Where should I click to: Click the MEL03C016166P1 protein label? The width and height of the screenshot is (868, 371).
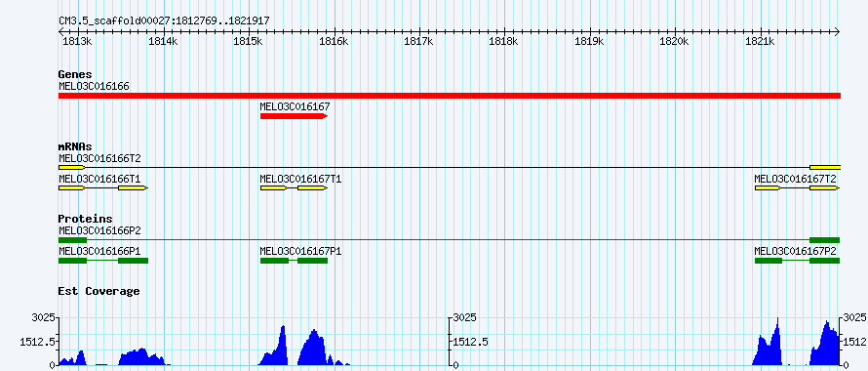(99, 251)
